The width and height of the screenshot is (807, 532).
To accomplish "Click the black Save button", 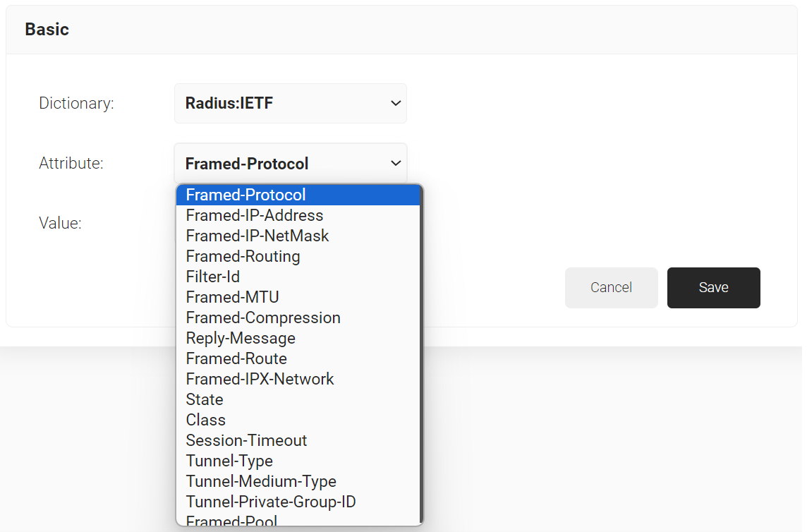I will pos(713,288).
